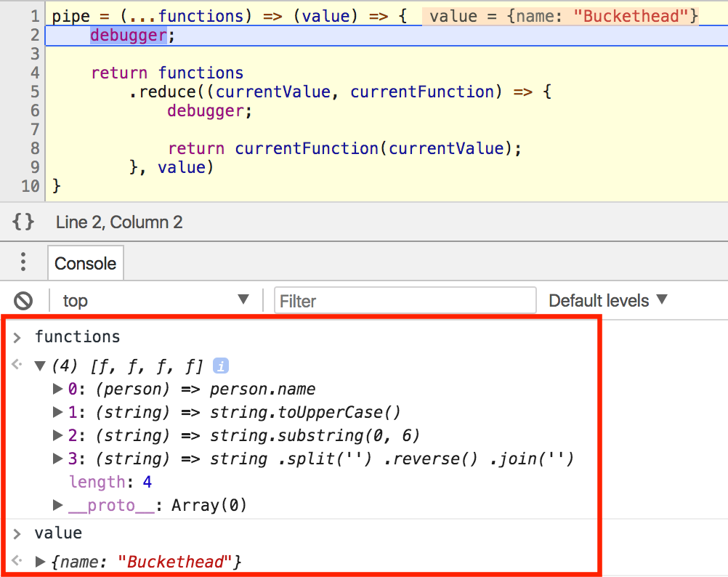This screenshot has width=728, height=577.
Task: Click the pretty print curly braces icon
Action: click(x=23, y=222)
